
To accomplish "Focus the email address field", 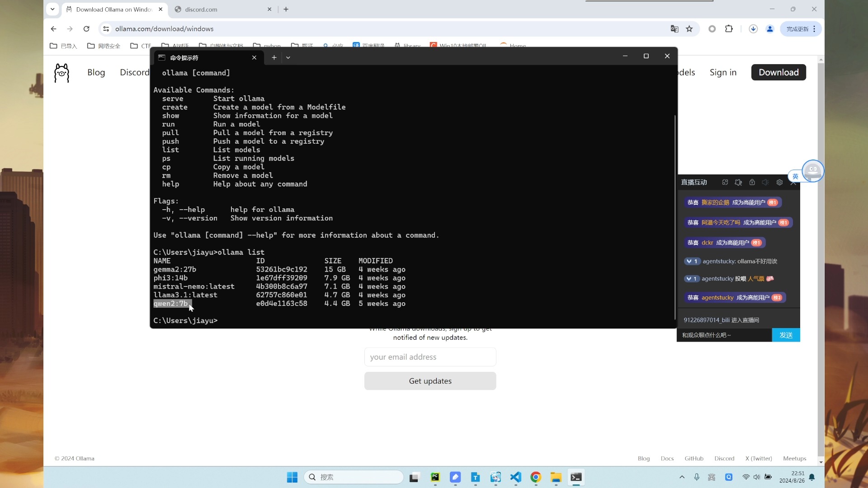I will pyautogui.click(x=430, y=357).
